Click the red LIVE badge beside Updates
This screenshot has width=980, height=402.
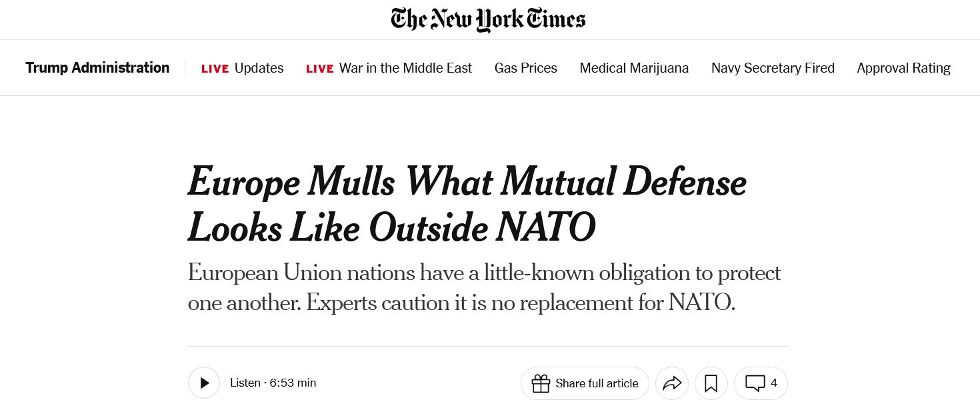click(215, 69)
